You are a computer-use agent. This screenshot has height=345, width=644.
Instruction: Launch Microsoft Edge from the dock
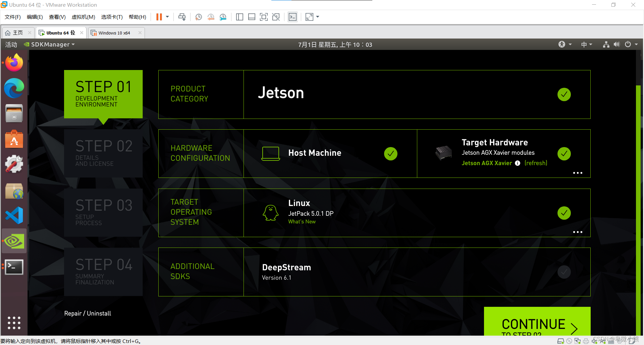(x=14, y=88)
